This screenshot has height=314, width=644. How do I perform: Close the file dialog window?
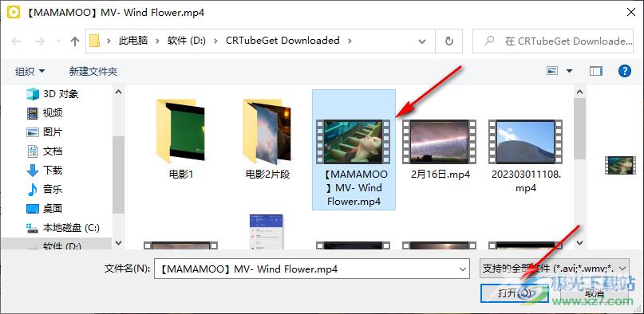(631, 12)
